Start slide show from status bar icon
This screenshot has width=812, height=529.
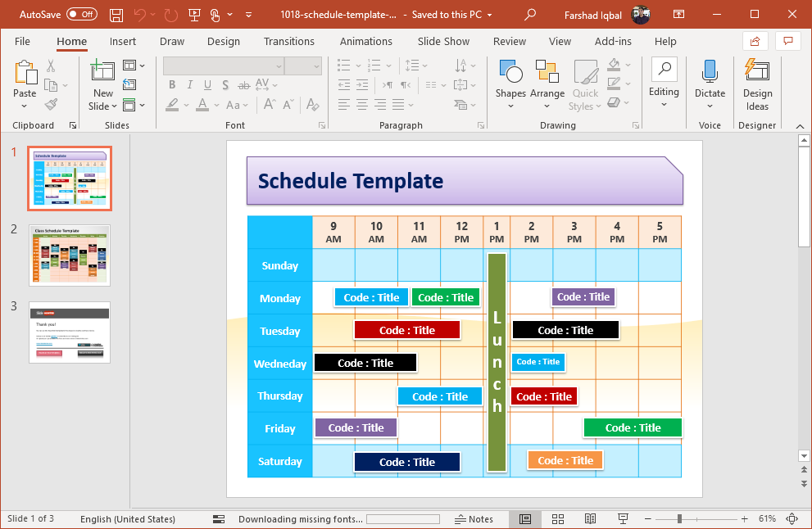[623, 519]
